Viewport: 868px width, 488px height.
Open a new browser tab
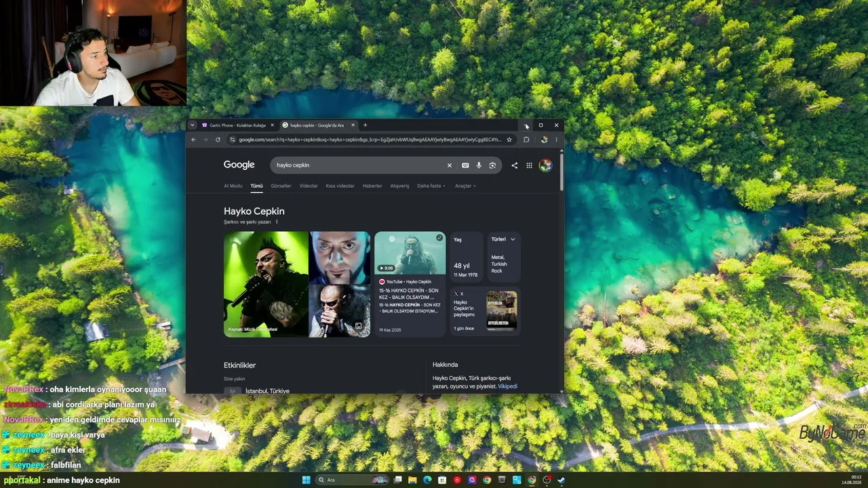[x=365, y=125]
